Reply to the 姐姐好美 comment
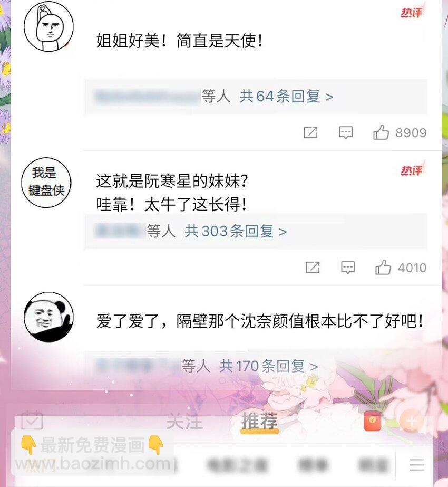 click(x=346, y=132)
